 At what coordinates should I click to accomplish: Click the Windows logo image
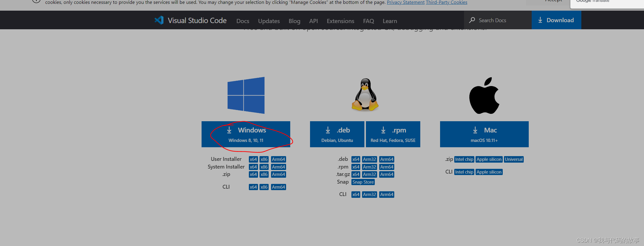246,95
